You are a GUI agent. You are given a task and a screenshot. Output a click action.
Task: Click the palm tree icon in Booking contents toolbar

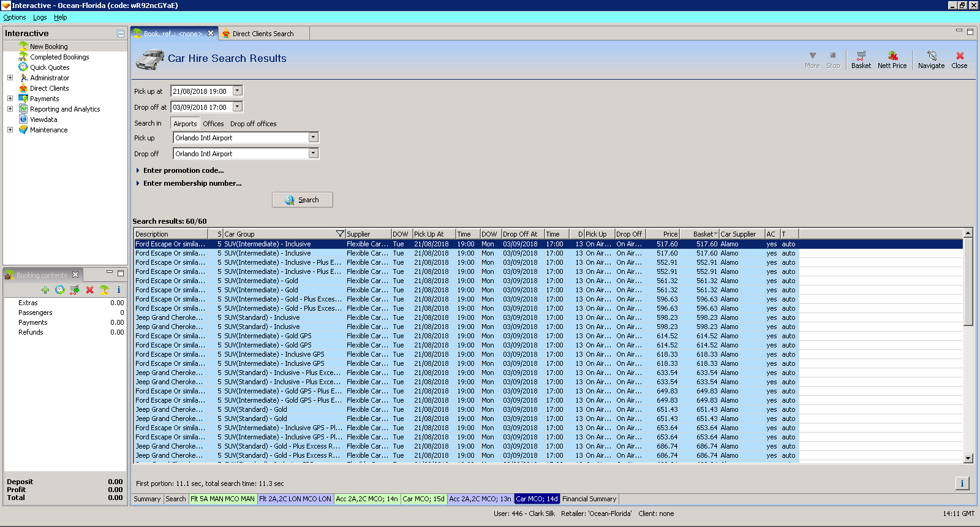[x=104, y=290]
